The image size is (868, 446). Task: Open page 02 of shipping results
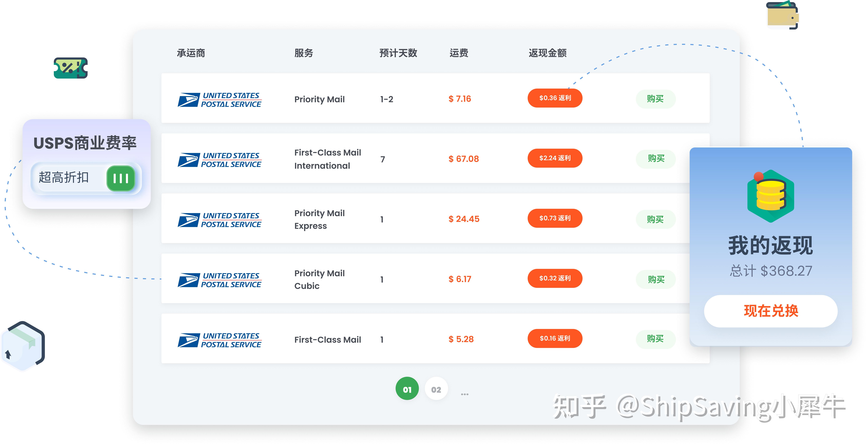[x=436, y=389]
